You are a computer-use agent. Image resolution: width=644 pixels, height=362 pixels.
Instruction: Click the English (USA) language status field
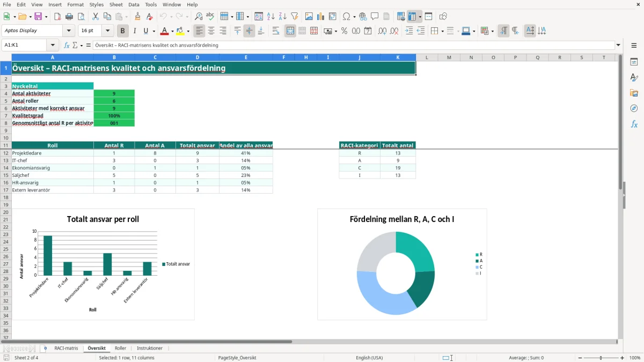[369, 358]
